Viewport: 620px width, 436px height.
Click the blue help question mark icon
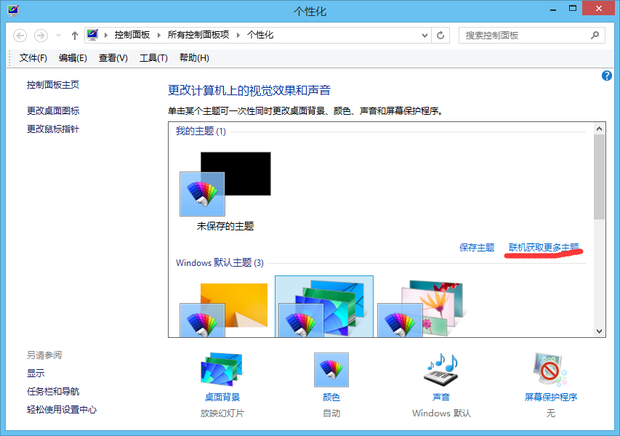[x=606, y=76]
